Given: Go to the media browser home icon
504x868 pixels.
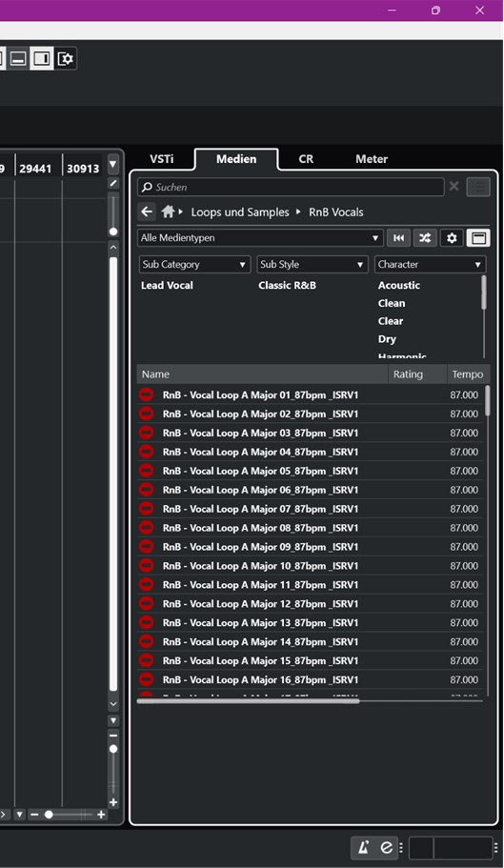Looking at the screenshot, I should coord(169,212).
